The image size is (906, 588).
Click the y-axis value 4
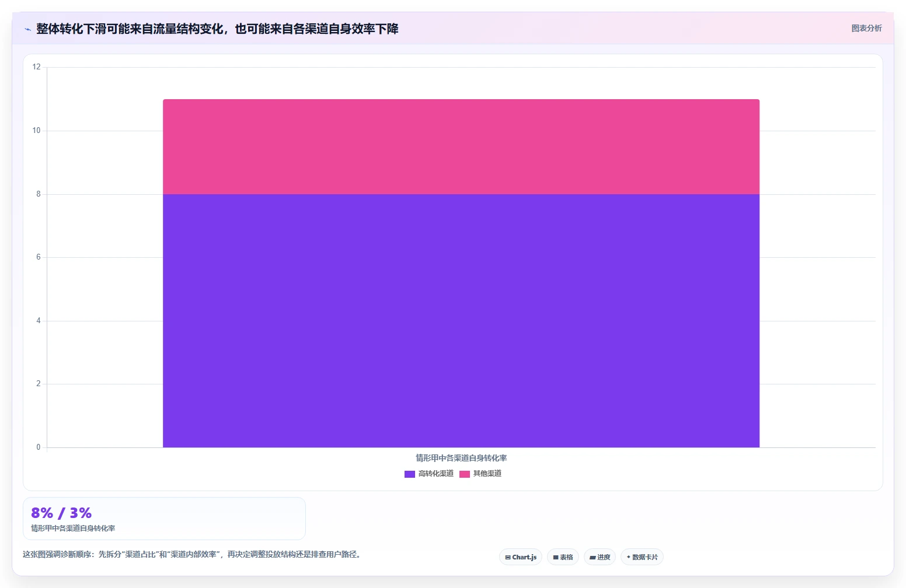click(39, 321)
